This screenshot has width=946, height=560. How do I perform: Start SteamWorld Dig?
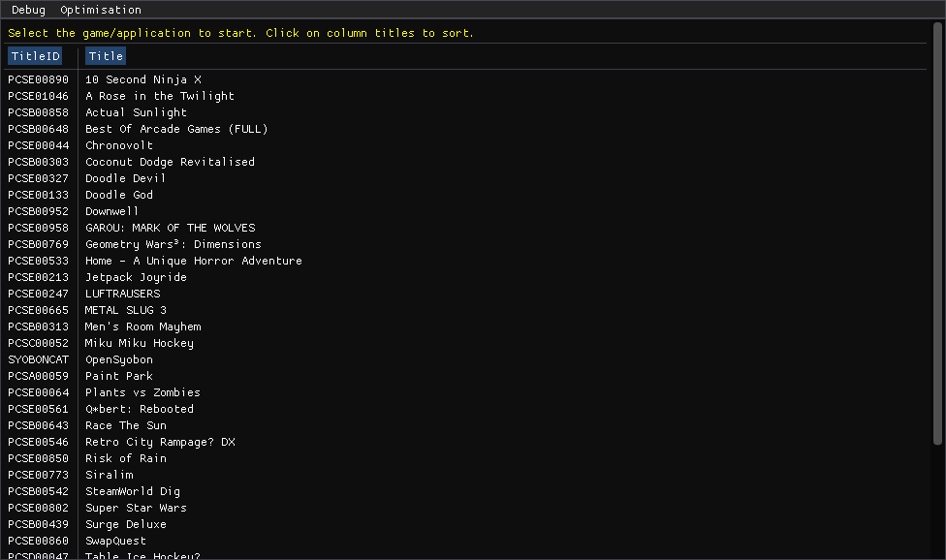133,491
